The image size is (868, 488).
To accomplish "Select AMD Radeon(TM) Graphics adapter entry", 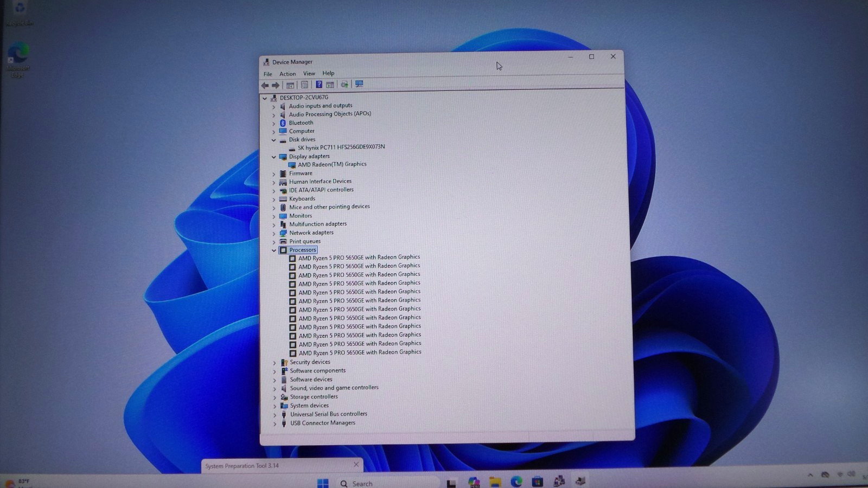I will [332, 164].
